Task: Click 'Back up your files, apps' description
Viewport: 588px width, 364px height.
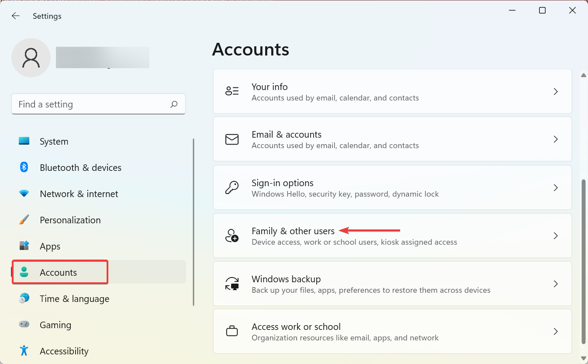Action: tap(371, 290)
